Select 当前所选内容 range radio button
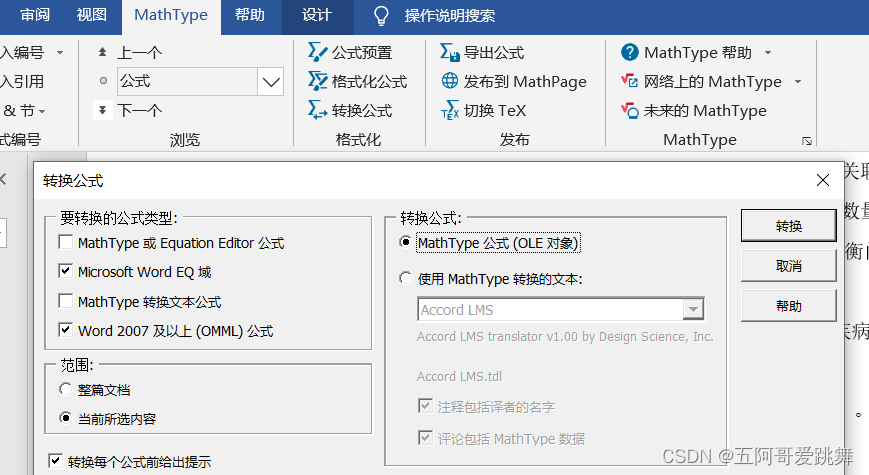Viewport: 869px width, 475px height. click(x=65, y=418)
